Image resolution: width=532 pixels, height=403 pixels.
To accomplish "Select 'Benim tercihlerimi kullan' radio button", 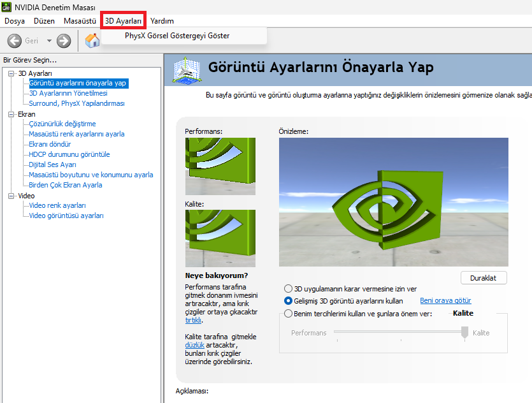I will click(288, 313).
